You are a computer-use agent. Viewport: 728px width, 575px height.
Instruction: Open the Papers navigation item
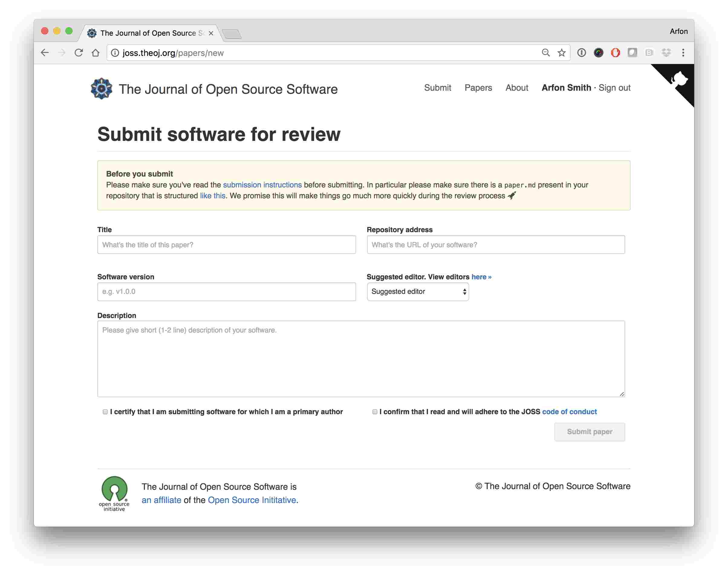coord(478,88)
